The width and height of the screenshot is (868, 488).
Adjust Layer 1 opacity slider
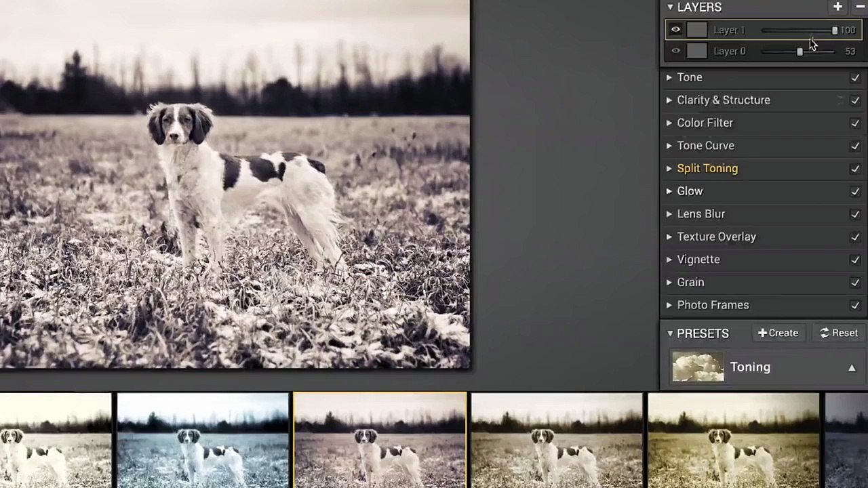tap(799, 30)
